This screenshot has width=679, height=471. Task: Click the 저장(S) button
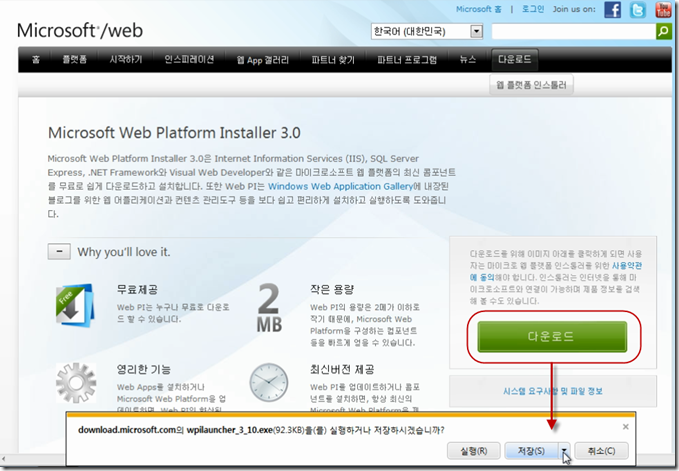pos(532,451)
